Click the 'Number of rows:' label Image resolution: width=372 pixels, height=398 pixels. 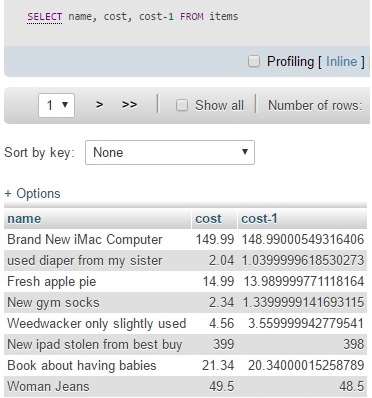click(x=315, y=105)
